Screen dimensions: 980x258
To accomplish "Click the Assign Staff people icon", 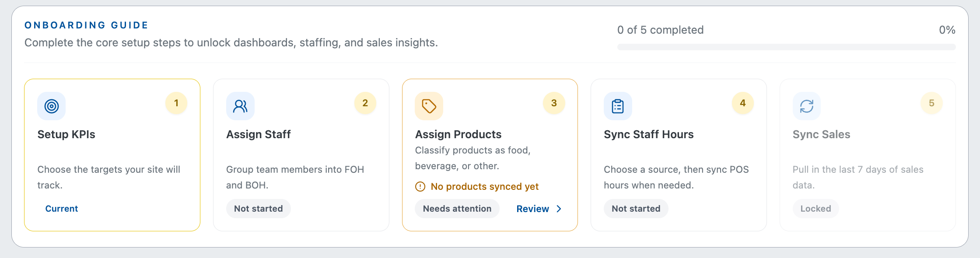I will [x=240, y=106].
